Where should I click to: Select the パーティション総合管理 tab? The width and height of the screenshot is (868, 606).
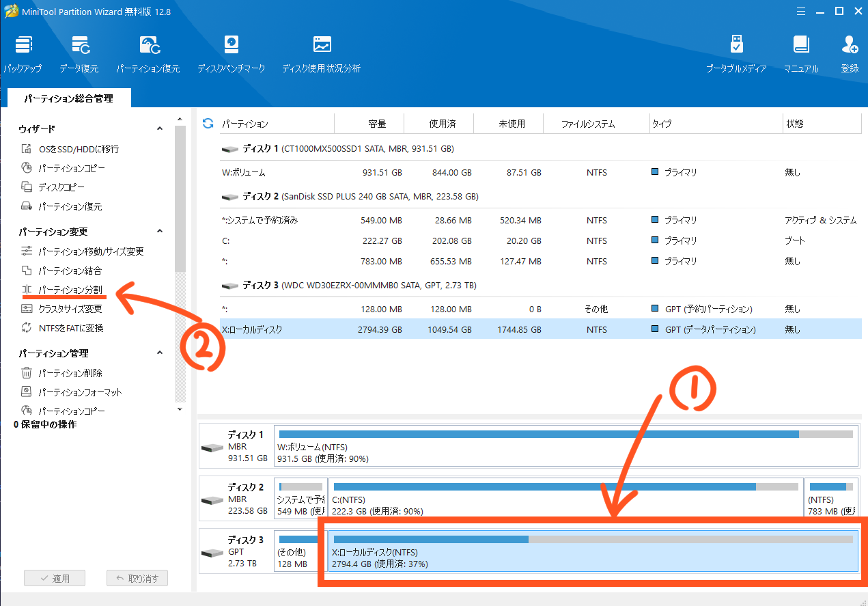(68, 98)
